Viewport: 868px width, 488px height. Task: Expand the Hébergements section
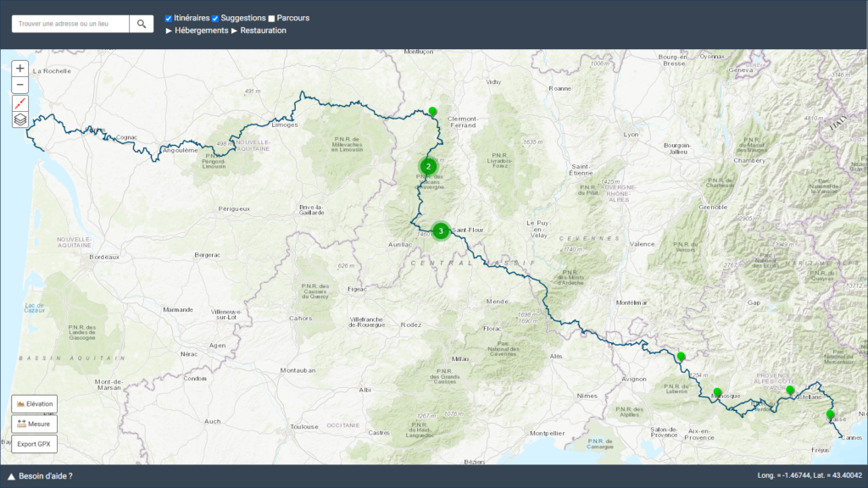[x=197, y=30]
